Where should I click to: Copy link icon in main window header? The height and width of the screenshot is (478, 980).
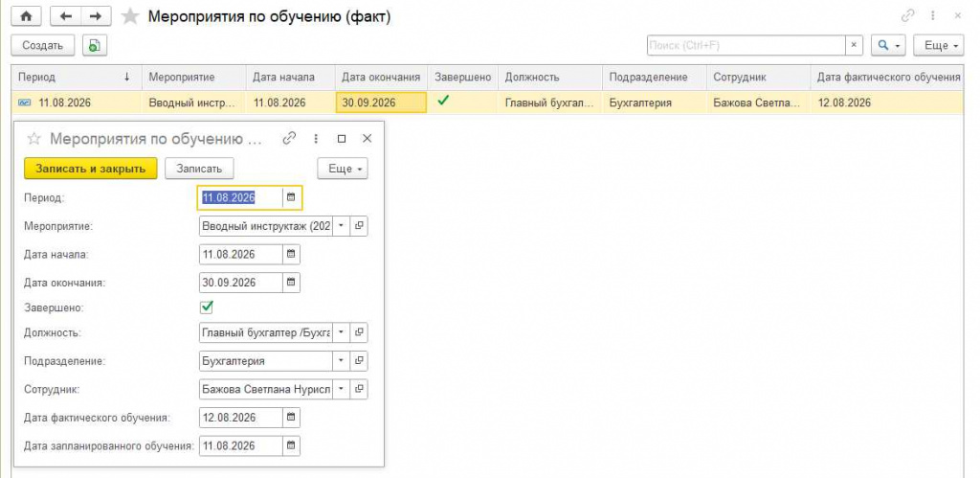click(x=907, y=16)
